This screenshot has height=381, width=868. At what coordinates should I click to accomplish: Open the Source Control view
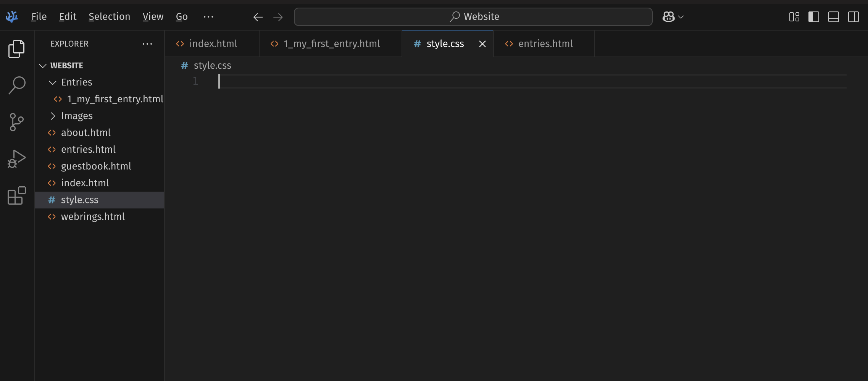16,122
